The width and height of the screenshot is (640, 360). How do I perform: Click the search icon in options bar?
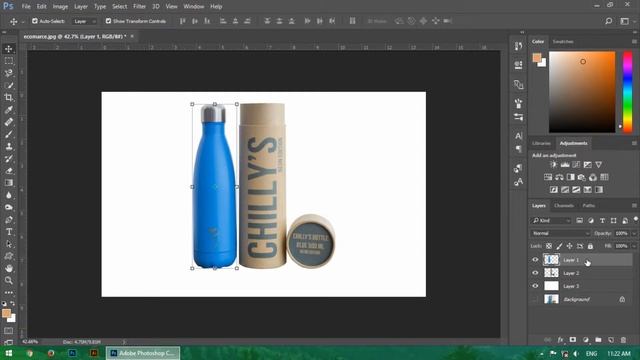click(x=609, y=21)
